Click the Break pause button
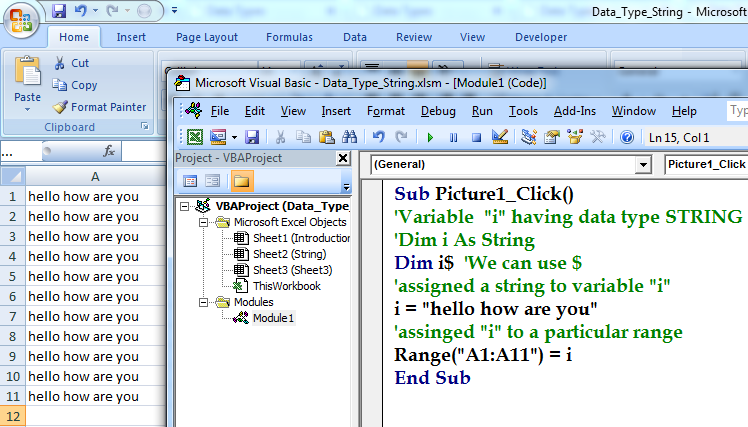Viewport: 748px width, 427px height. pos(453,137)
